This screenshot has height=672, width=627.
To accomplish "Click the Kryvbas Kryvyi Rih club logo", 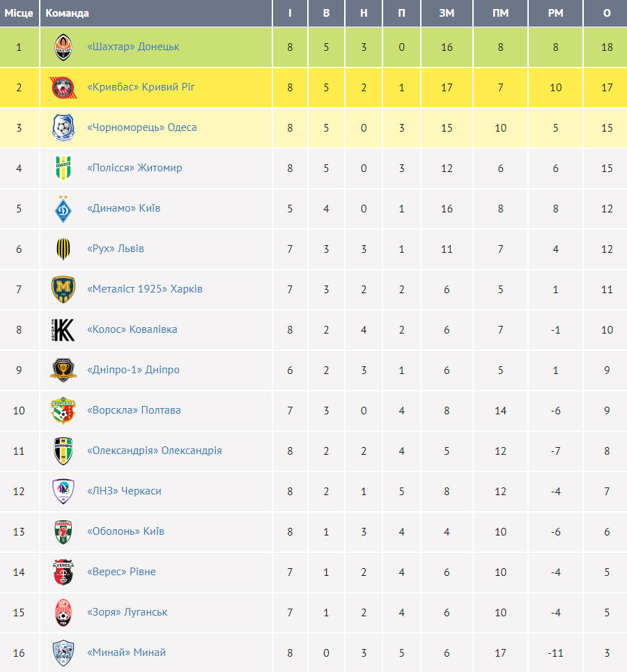I will tap(63, 88).
